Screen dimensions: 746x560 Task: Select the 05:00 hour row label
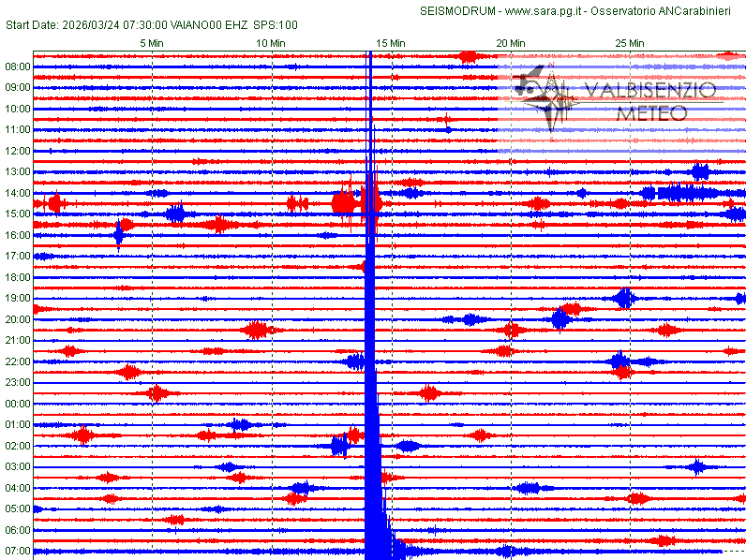coord(18,508)
